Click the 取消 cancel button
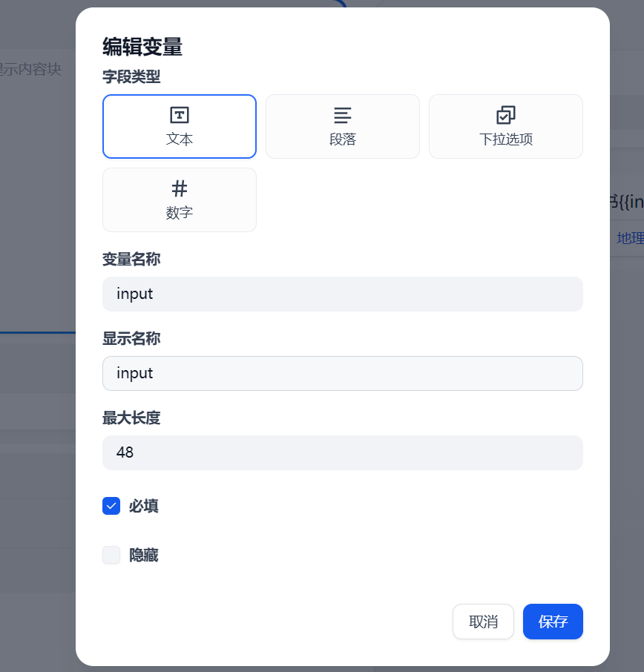Screen dimensions: 644x672 click(483, 622)
